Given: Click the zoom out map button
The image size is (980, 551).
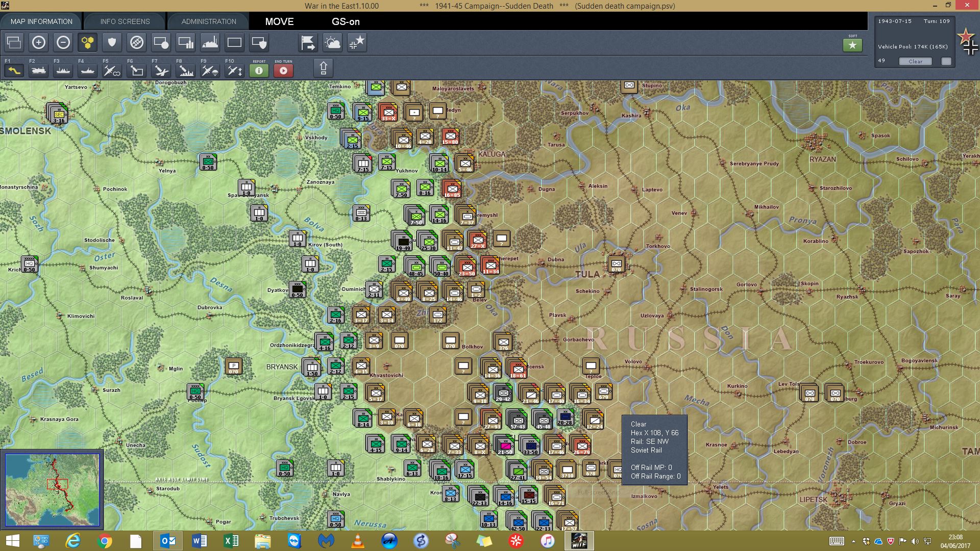Looking at the screenshot, I should coord(63,42).
